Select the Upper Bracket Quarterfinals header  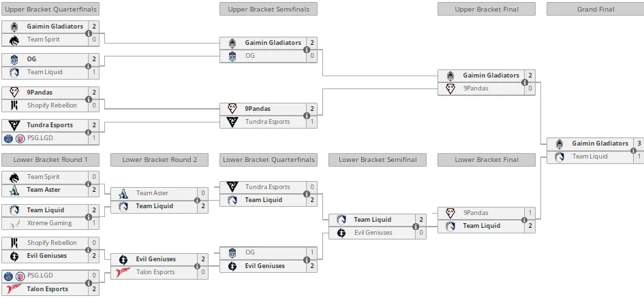point(50,9)
